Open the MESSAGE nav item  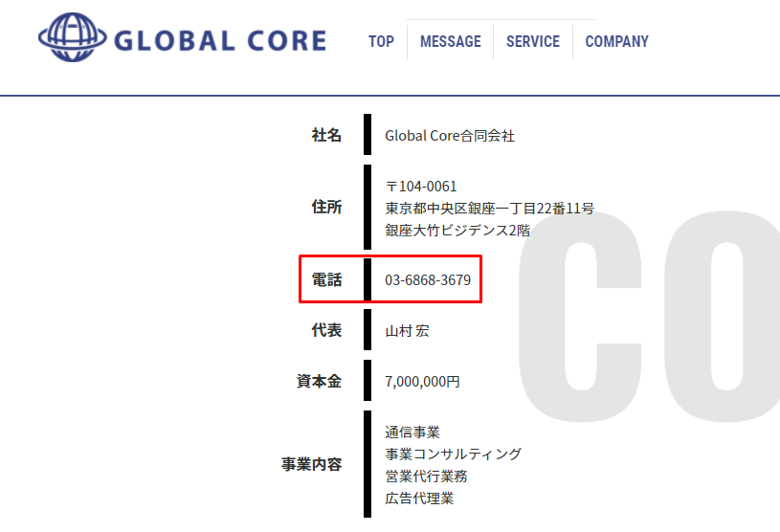(450, 42)
